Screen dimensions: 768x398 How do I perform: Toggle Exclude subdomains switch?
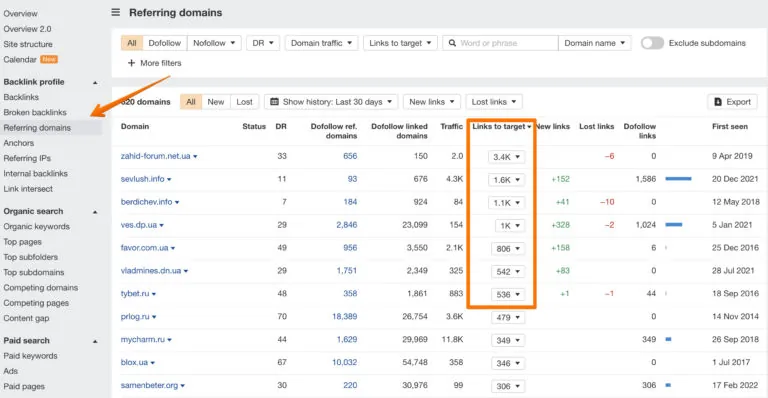pyautogui.click(x=652, y=43)
